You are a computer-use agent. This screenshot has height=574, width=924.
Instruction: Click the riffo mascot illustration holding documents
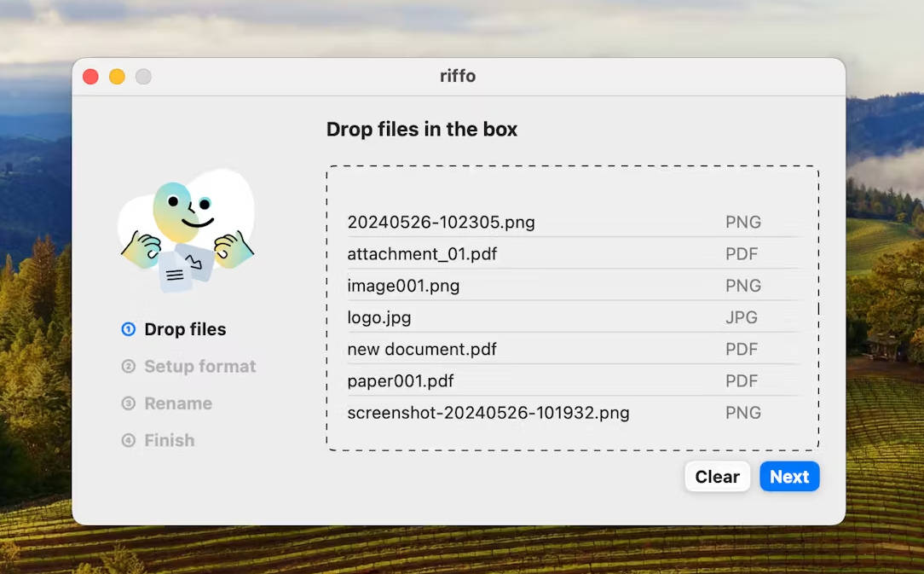[187, 230]
